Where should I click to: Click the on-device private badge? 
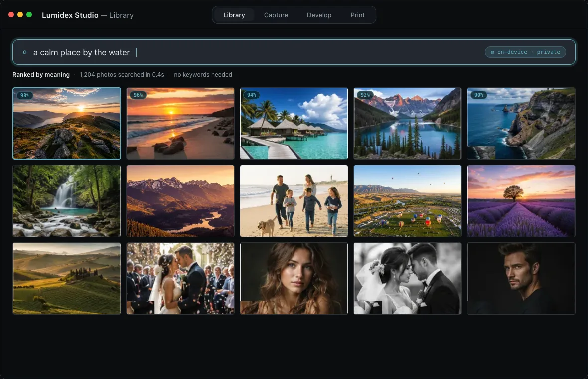(525, 52)
